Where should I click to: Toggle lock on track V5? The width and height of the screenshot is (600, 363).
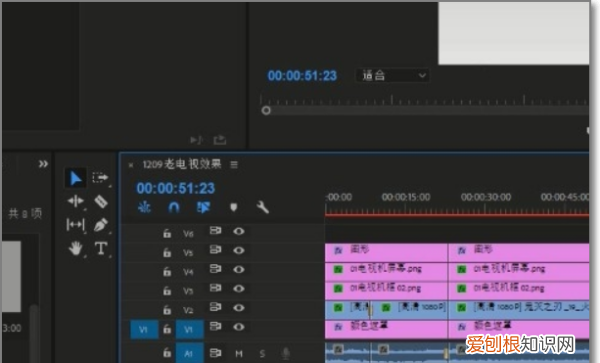[x=167, y=252]
